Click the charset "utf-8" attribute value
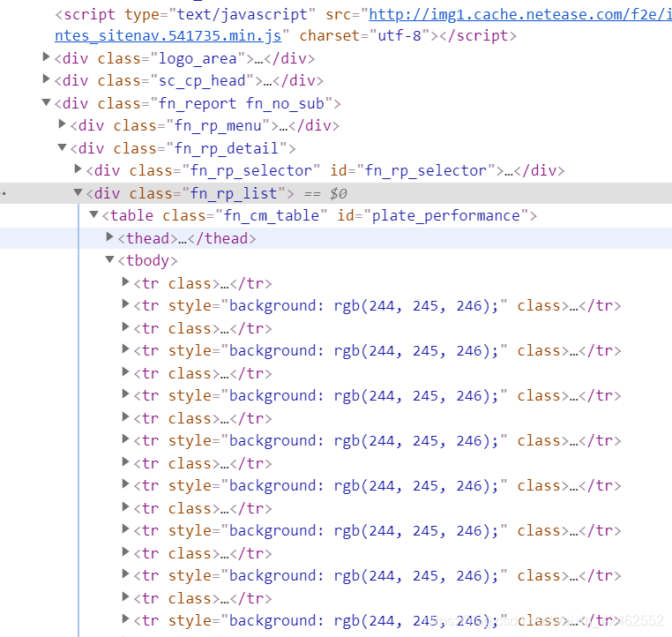 coord(399,35)
